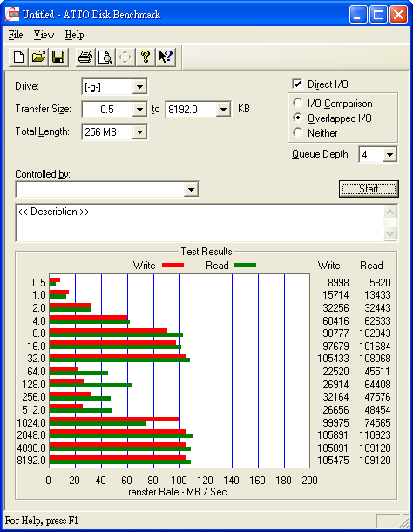Click inside the Description text box
The height and width of the screenshot is (532, 413).
point(200,223)
